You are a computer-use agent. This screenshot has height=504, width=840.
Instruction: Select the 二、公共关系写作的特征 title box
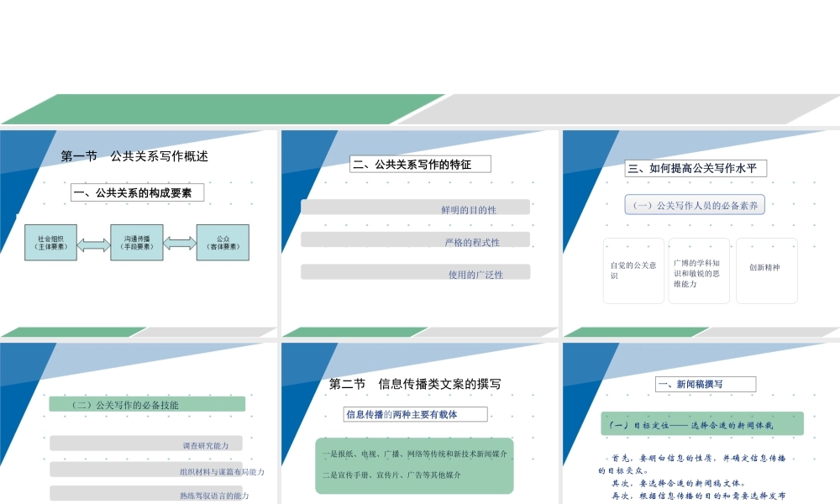(x=419, y=163)
